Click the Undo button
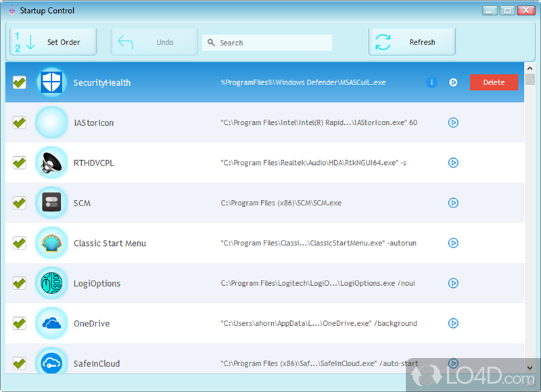The width and height of the screenshot is (541, 392). (155, 42)
